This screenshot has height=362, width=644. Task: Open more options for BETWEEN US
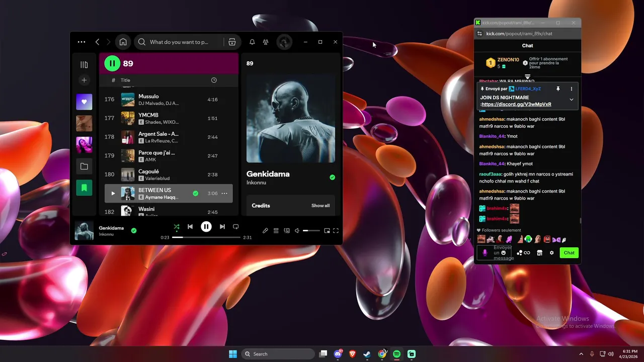(x=224, y=194)
